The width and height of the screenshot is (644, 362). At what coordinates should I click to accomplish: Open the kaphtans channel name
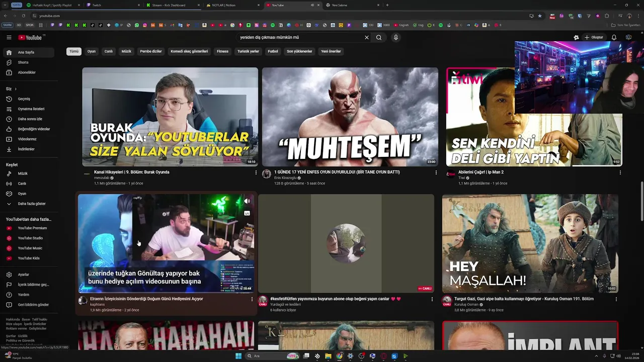point(98,305)
